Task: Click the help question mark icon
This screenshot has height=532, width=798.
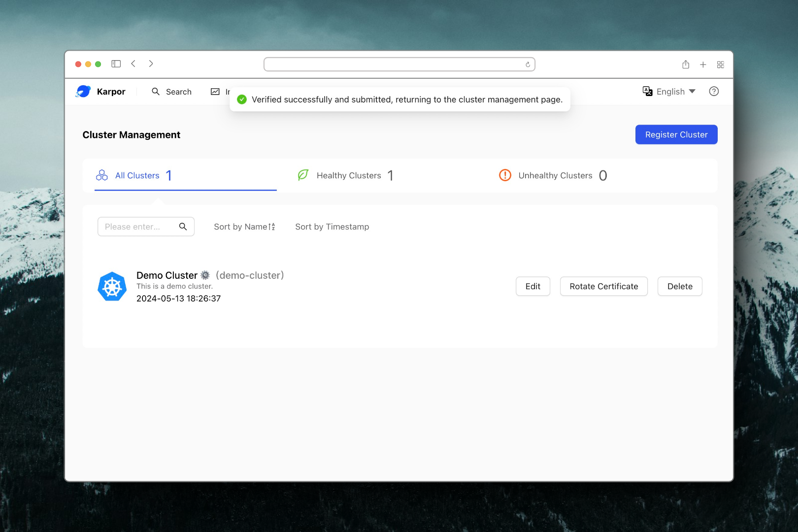Action: (713, 92)
